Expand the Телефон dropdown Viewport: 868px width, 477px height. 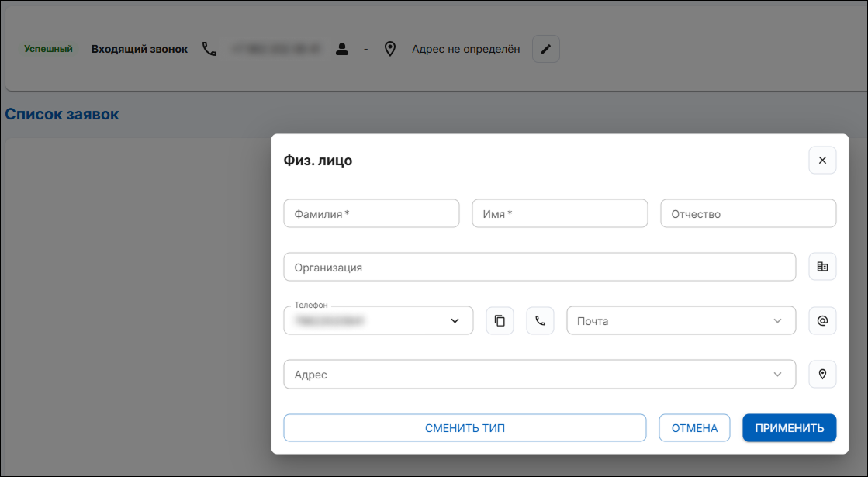(455, 321)
